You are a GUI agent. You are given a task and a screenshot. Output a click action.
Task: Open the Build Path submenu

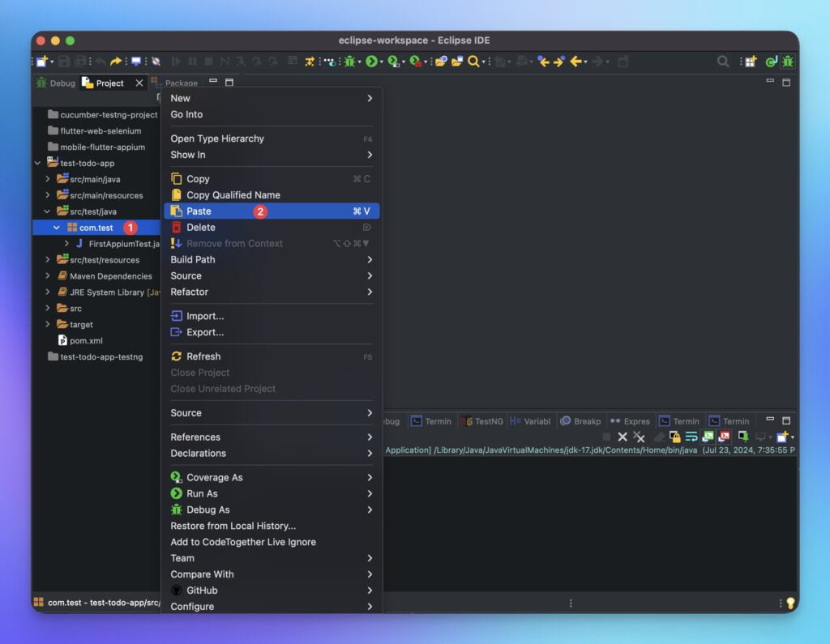271,259
